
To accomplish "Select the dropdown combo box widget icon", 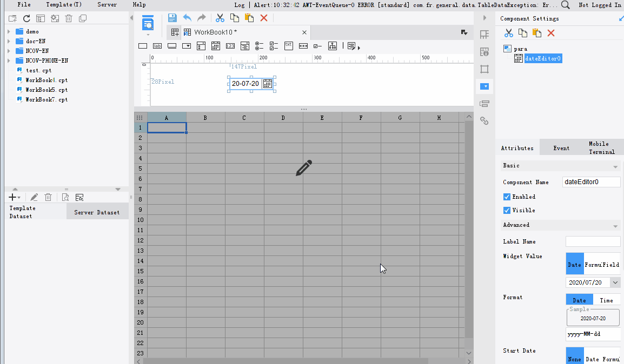I will coord(186,46).
